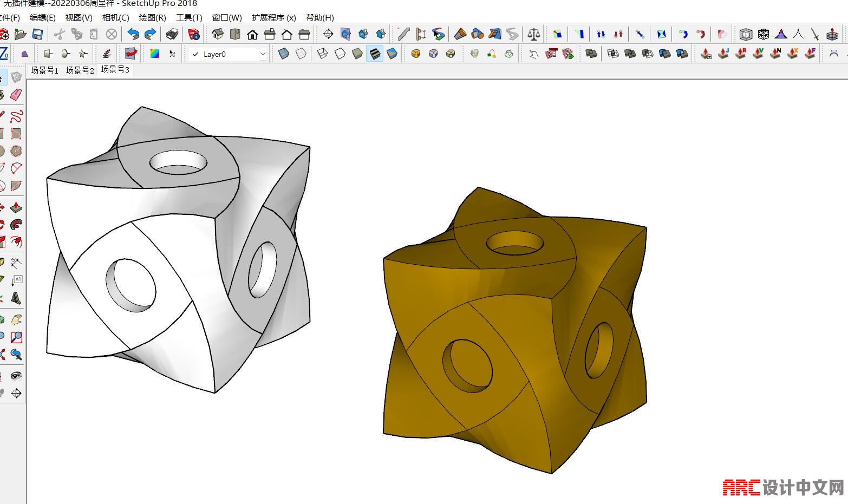Open the 工具(T) menu
The height and width of the screenshot is (504, 848).
[189, 18]
